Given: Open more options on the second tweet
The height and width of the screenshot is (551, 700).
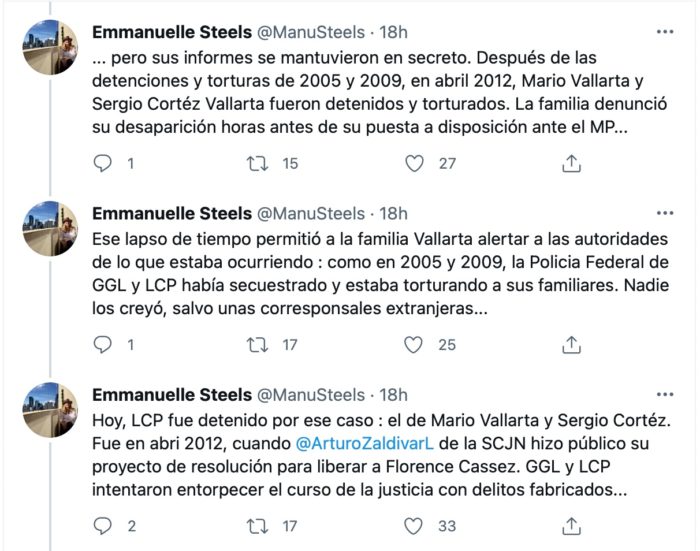Looking at the screenshot, I should point(664,213).
